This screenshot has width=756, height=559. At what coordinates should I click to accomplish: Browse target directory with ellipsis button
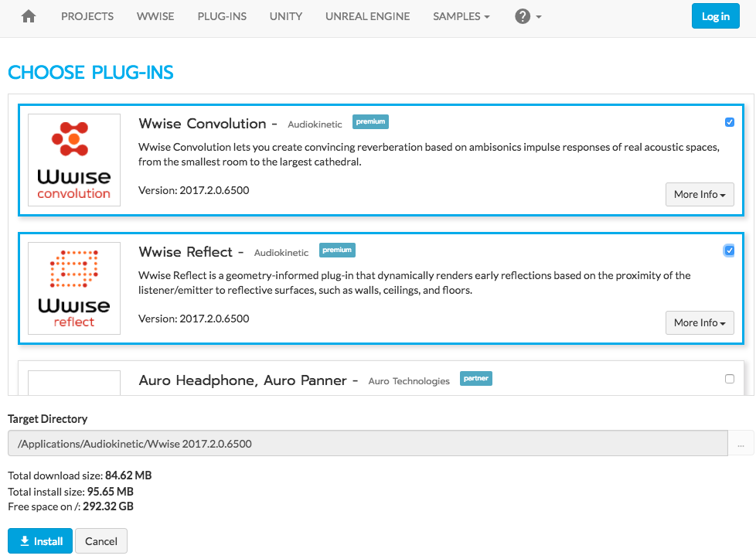point(741,443)
